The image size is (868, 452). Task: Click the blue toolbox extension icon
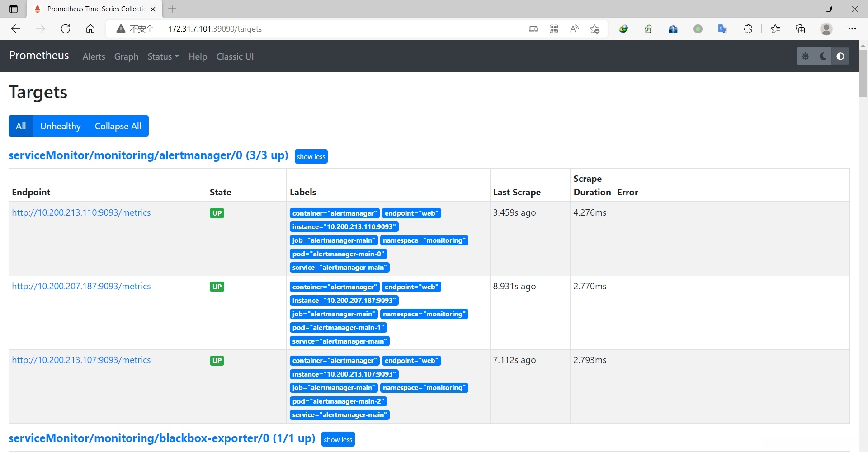tap(673, 29)
